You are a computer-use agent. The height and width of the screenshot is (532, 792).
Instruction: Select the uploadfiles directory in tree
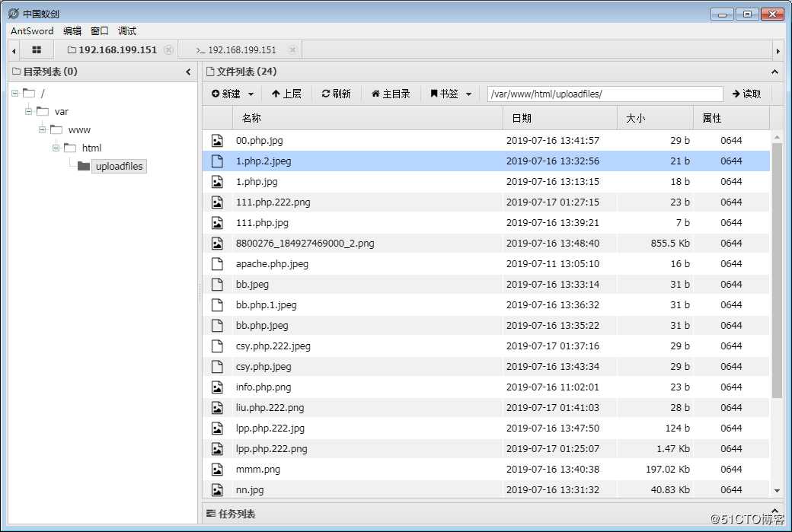pyautogui.click(x=120, y=166)
